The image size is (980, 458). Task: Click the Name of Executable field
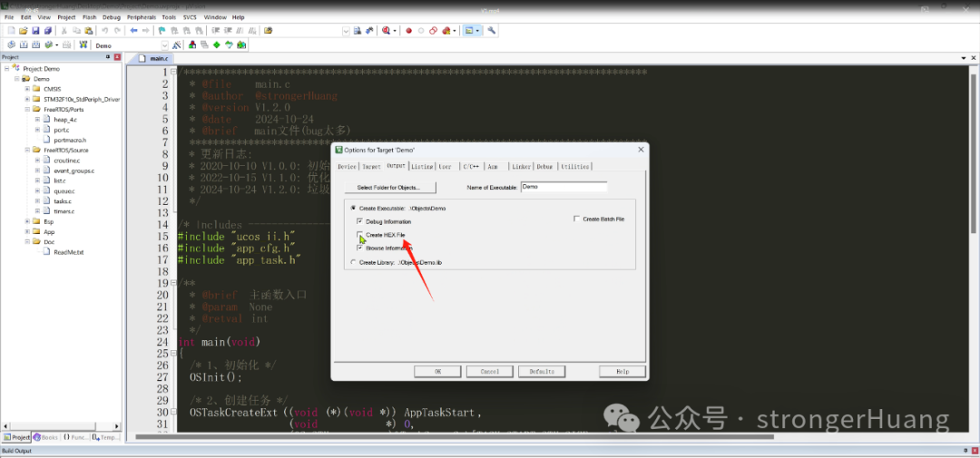[563, 187]
